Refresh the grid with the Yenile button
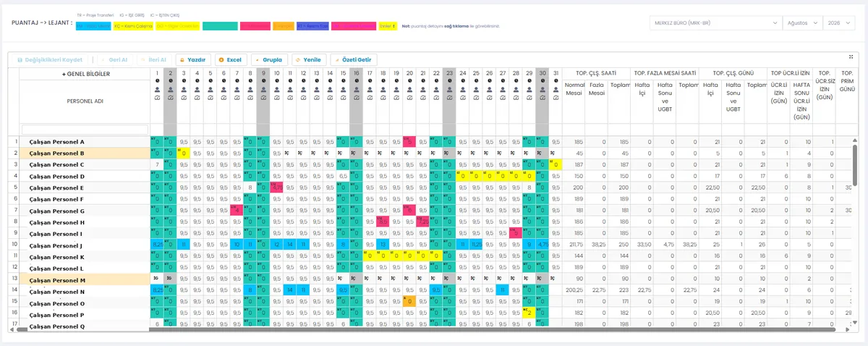This screenshot has width=868, height=346. coord(309,59)
